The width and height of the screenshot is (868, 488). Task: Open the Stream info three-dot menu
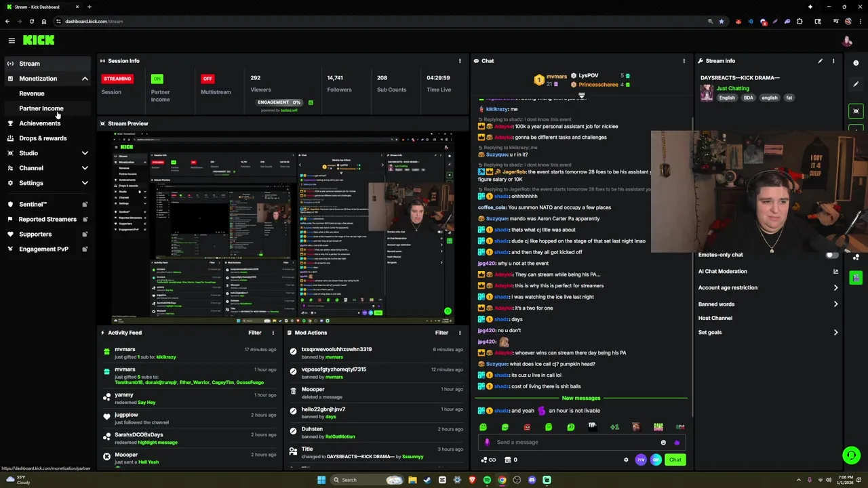coord(833,61)
